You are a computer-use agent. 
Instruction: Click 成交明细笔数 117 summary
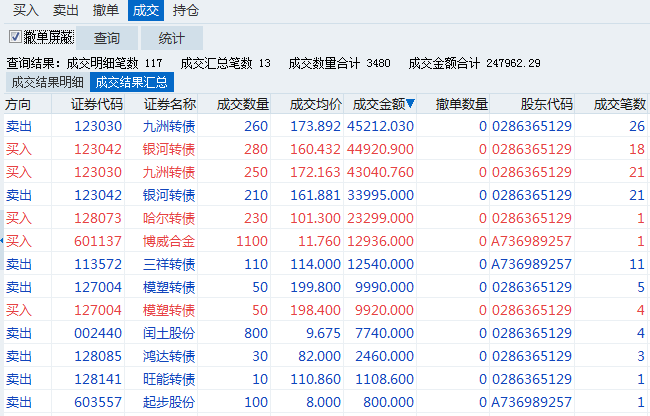click(114, 63)
